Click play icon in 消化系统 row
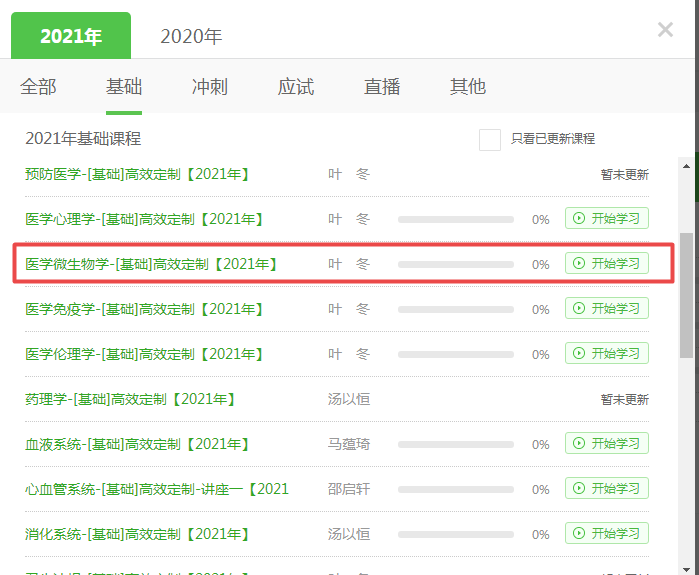Image resolution: width=699 pixels, height=575 pixels. [x=579, y=534]
